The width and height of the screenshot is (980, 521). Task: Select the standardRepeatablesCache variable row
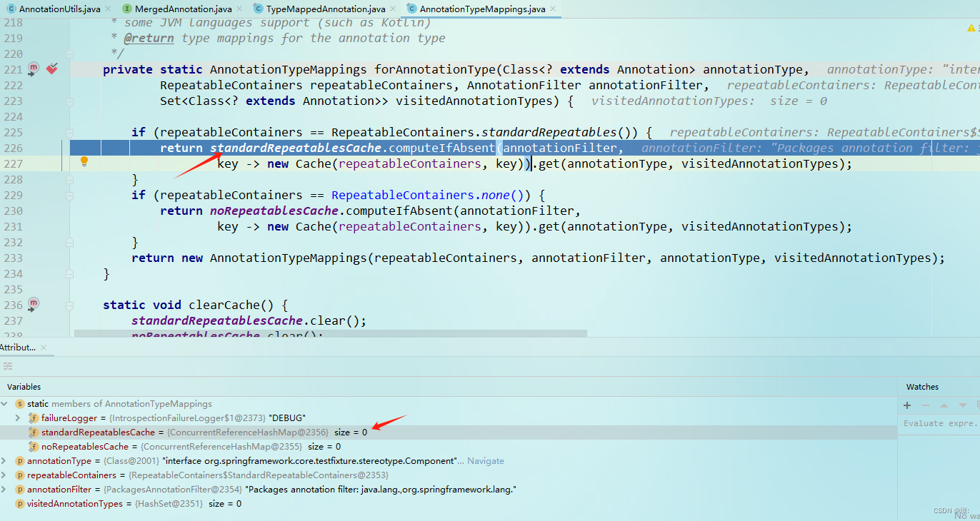tap(449, 433)
